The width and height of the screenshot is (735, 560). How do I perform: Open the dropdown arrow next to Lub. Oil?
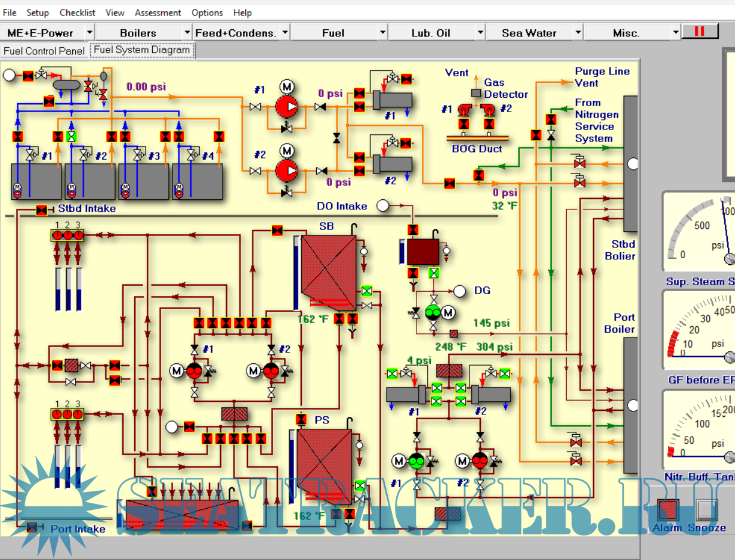coord(480,33)
